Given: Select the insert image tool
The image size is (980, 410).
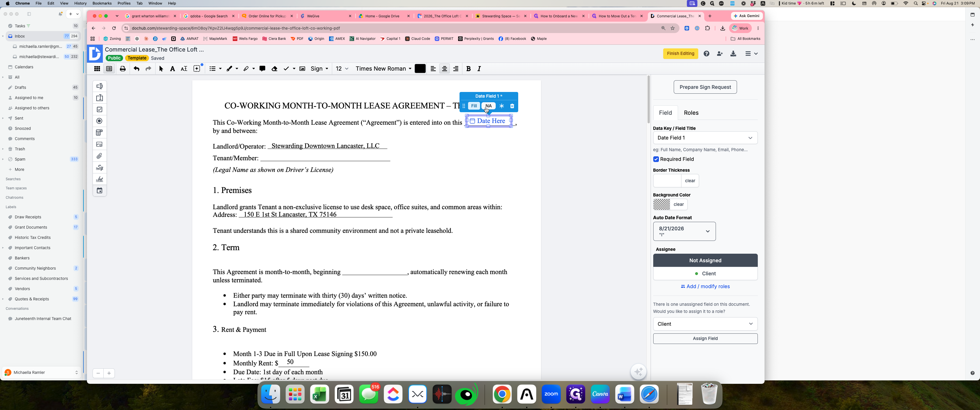Looking at the screenshot, I should [x=302, y=69].
